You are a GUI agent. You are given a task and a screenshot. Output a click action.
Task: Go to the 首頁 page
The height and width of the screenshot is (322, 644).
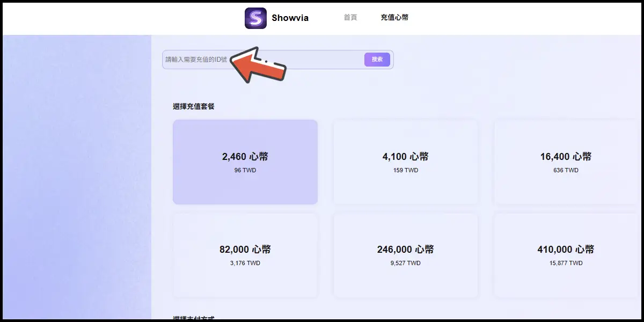(350, 17)
